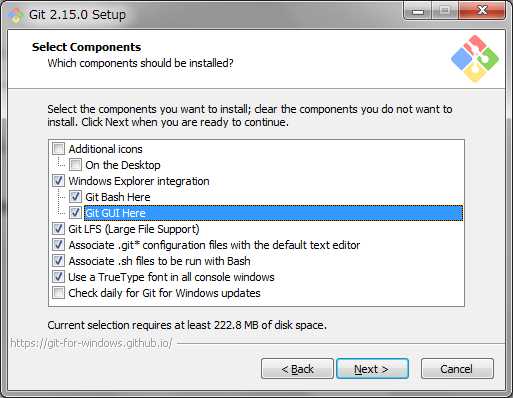This screenshot has height=398, width=513.
Task: Uncheck Use a TrueType font option
Action: [x=58, y=277]
